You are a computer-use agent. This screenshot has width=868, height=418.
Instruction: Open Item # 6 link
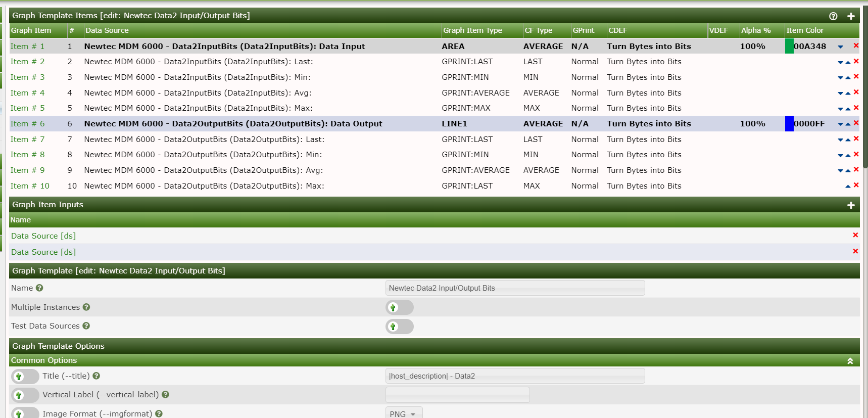(x=27, y=124)
